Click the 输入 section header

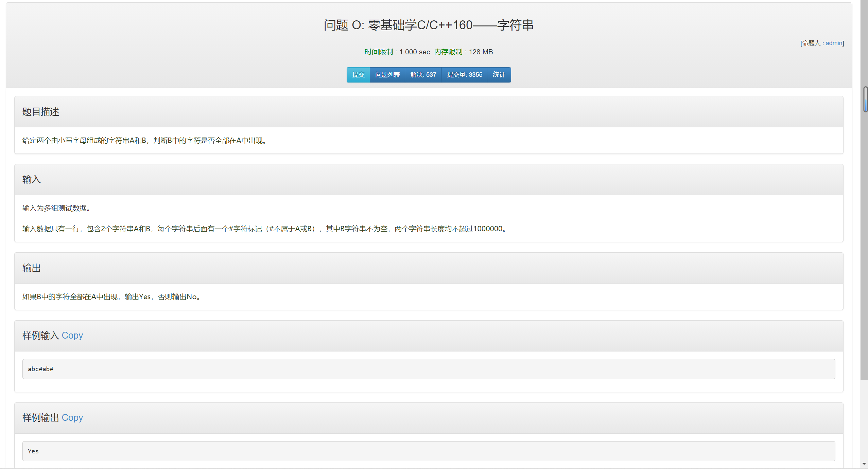coord(32,179)
